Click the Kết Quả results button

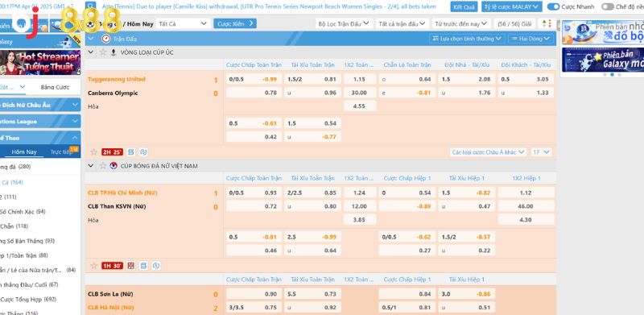coord(464,6)
